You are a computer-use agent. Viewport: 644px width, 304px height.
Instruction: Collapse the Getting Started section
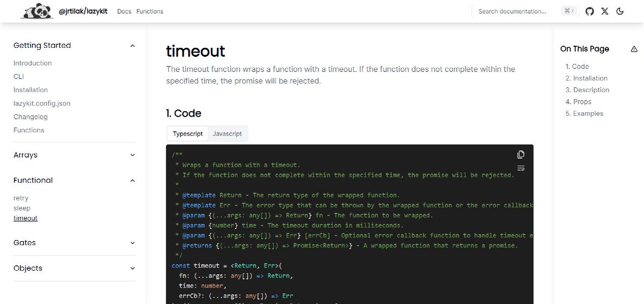[x=74, y=46]
